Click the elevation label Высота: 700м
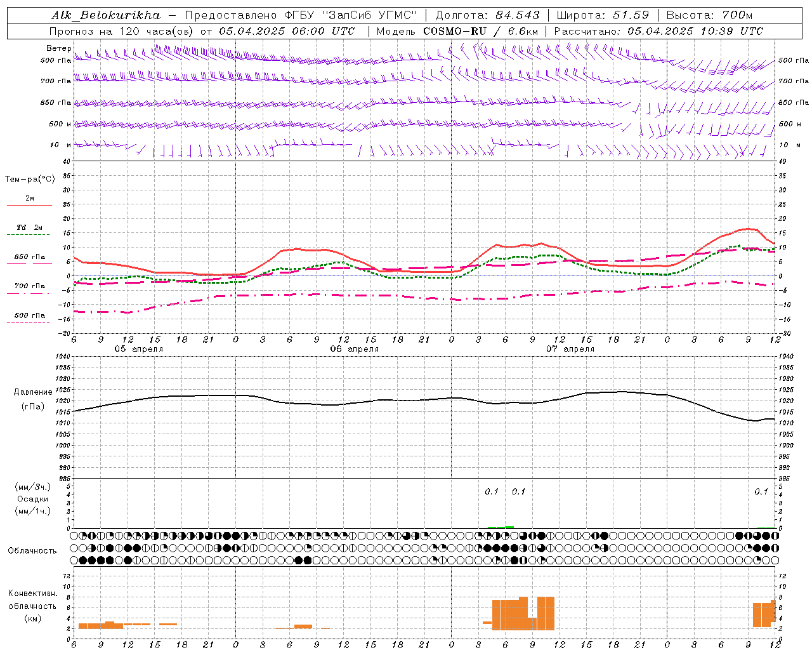Viewport: 812px width, 650px height. click(709, 15)
